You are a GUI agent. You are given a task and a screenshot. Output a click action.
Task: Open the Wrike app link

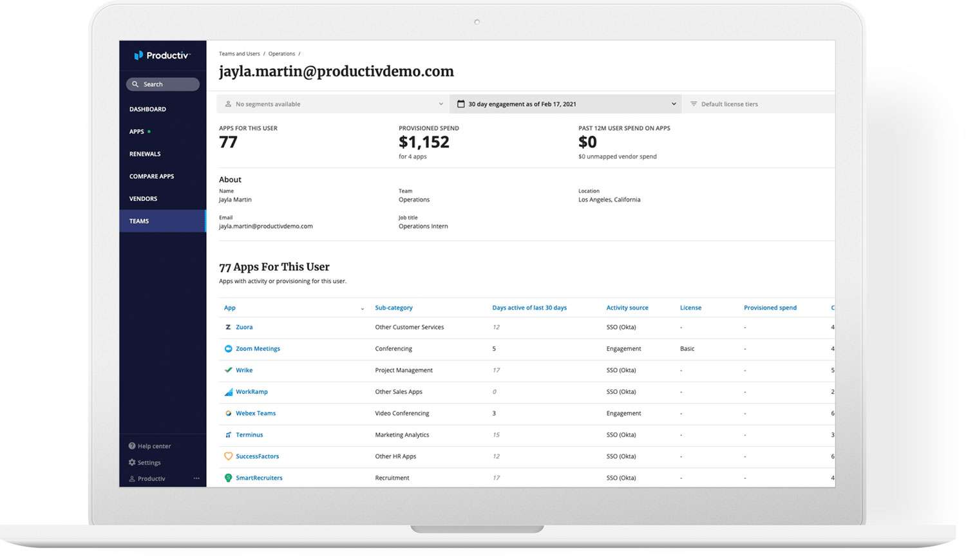(244, 370)
